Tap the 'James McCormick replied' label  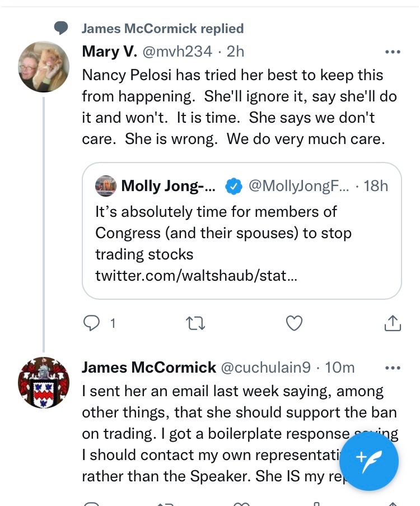162,29
